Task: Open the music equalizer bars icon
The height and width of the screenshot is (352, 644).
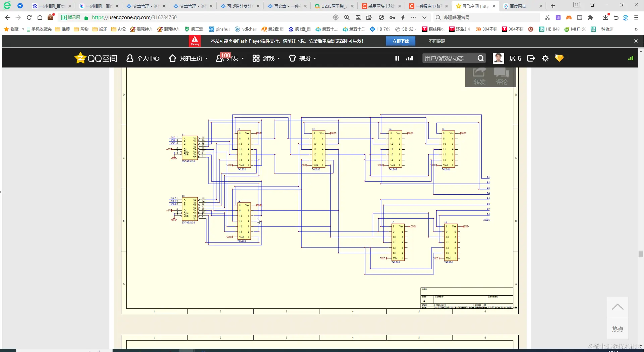Action: click(x=409, y=58)
